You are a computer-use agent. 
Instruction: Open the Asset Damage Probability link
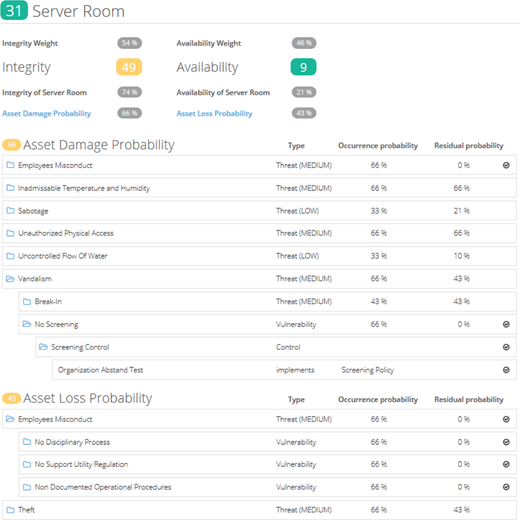pos(47,113)
